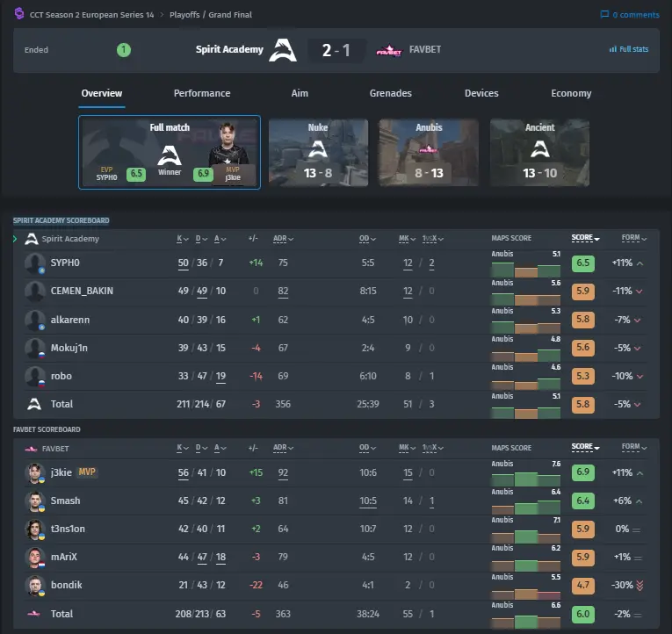Open player name SYPH0 in scoreboard
Image resolution: width=672 pixels, height=634 pixels.
click(65, 263)
